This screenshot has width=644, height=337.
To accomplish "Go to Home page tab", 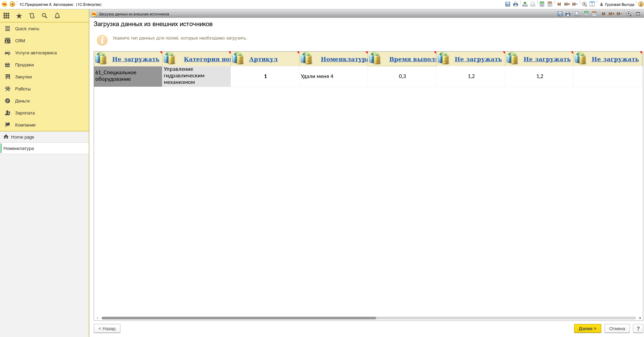I will (44, 137).
